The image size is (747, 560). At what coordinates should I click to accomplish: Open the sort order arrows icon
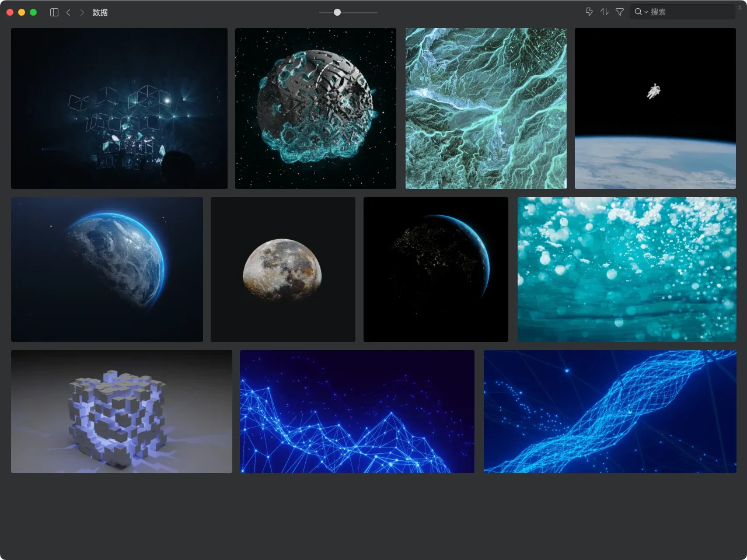point(604,12)
